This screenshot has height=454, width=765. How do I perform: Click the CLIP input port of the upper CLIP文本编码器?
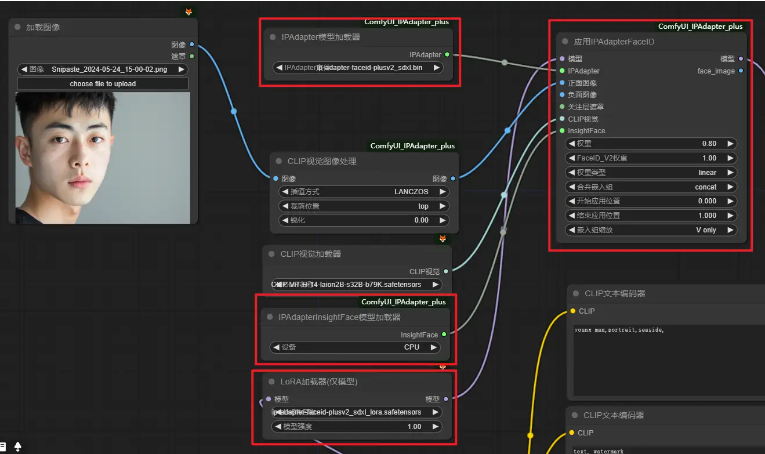click(573, 311)
